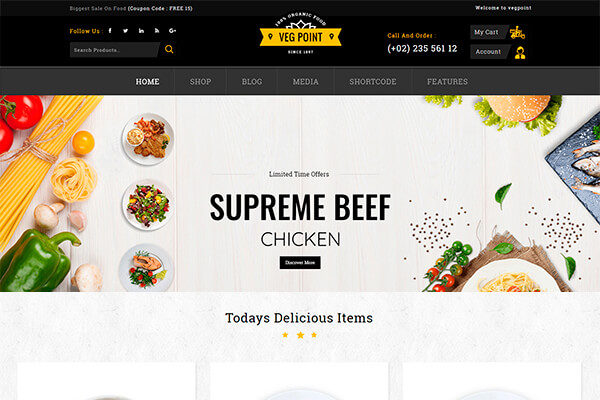The width and height of the screenshot is (600, 400).
Task: Open the RSS feed icon
Action: [157, 31]
